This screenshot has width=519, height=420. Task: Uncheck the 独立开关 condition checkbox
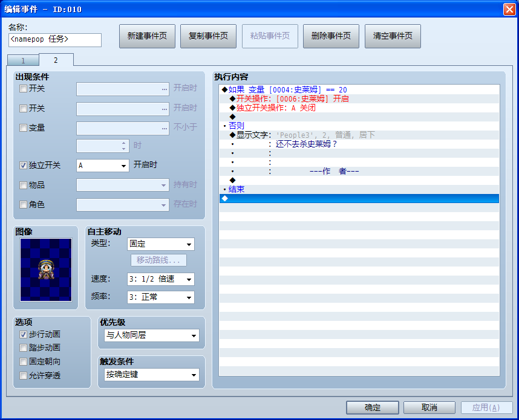click(x=23, y=166)
